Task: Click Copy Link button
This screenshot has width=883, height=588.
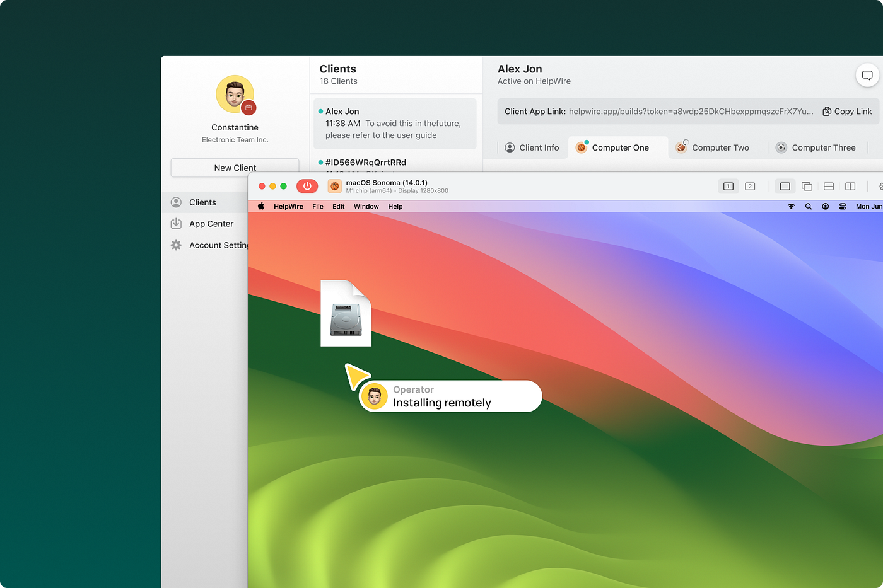Action: [x=847, y=112]
